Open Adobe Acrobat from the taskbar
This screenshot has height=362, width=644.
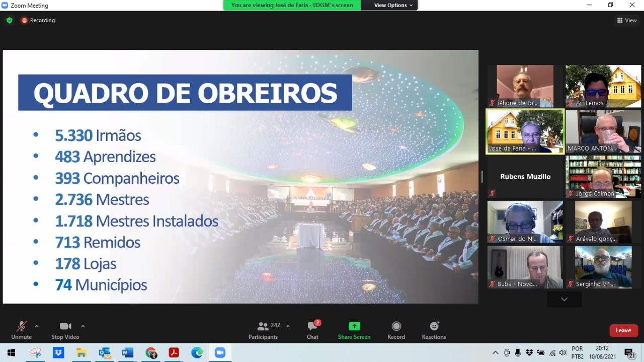pyautogui.click(x=174, y=352)
